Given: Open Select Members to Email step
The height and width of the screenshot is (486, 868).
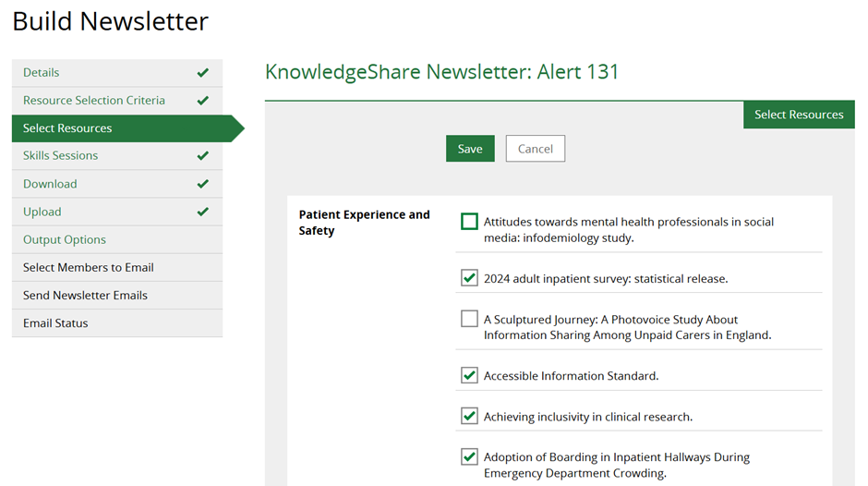Looking at the screenshot, I should coord(117,267).
